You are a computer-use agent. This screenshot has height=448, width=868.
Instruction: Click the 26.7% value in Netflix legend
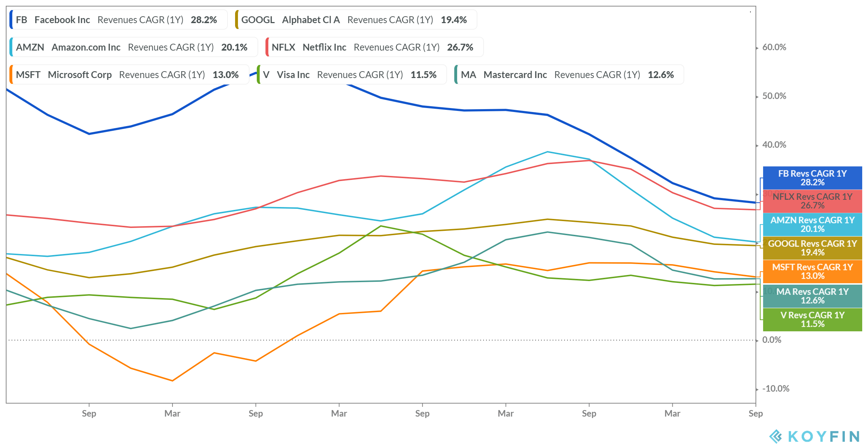point(460,47)
